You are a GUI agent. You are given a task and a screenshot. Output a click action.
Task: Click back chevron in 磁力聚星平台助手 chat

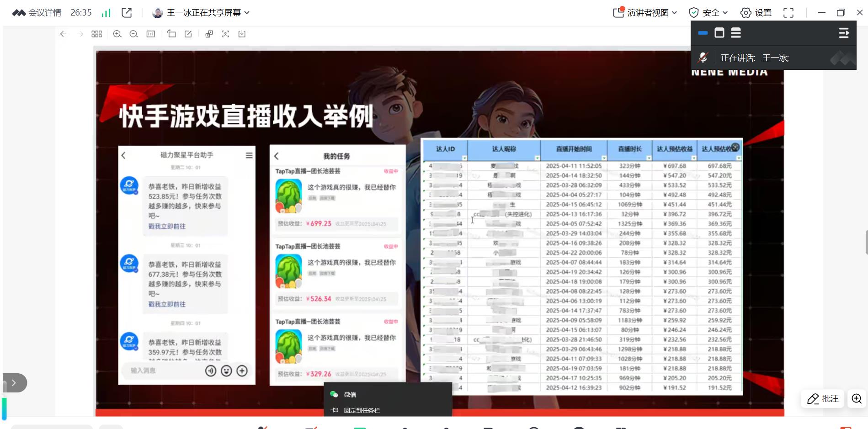pyautogui.click(x=123, y=155)
